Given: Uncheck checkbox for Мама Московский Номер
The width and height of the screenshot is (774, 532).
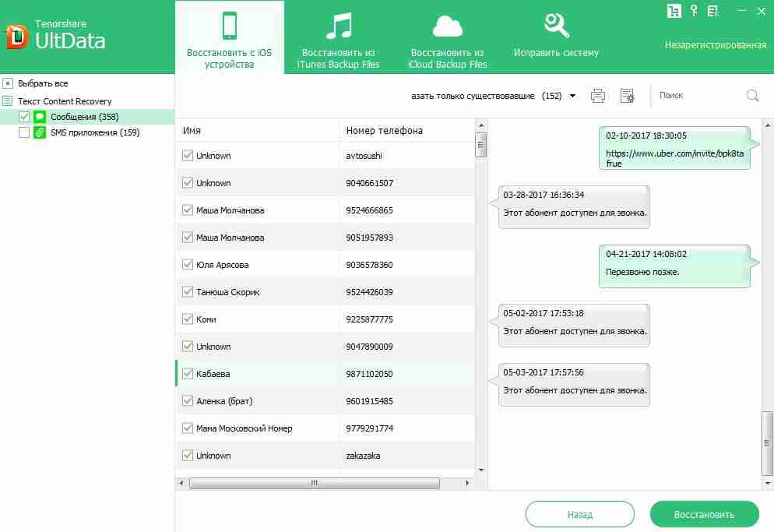Looking at the screenshot, I should click(x=188, y=428).
